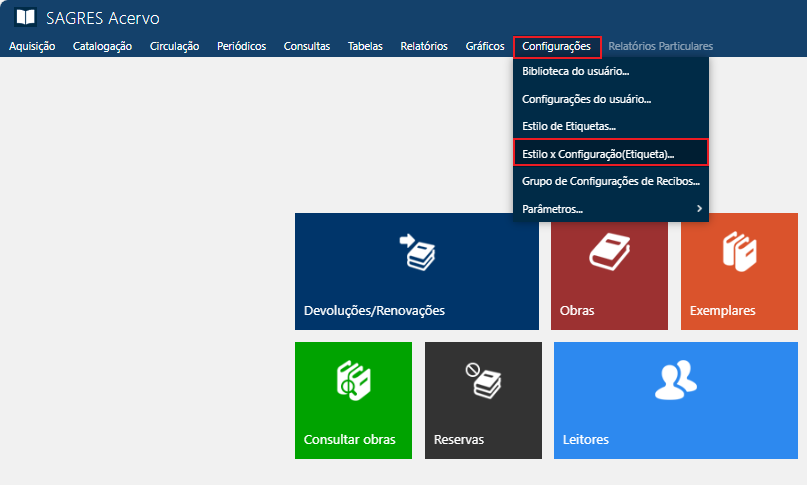Click Estilo de Etiquetas menu entry

click(568, 126)
